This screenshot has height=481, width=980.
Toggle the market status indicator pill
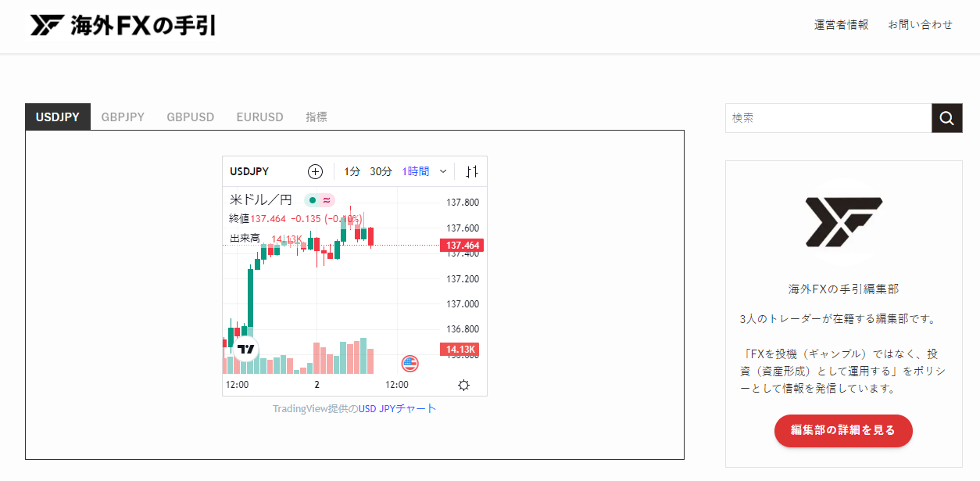[320, 200]
